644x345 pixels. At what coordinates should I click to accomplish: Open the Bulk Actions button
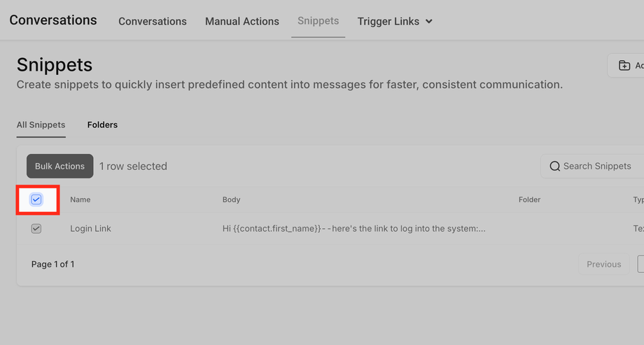pyautogui.click(x=59, y=167)
